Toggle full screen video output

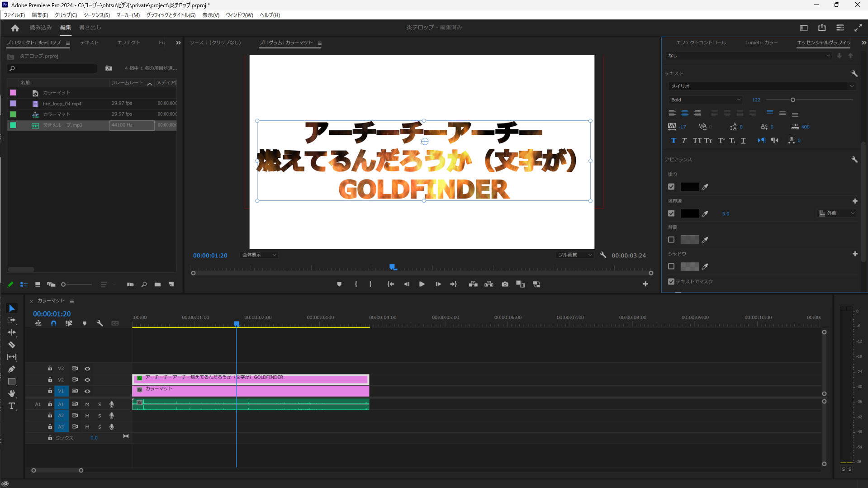[x=858, y=28]
